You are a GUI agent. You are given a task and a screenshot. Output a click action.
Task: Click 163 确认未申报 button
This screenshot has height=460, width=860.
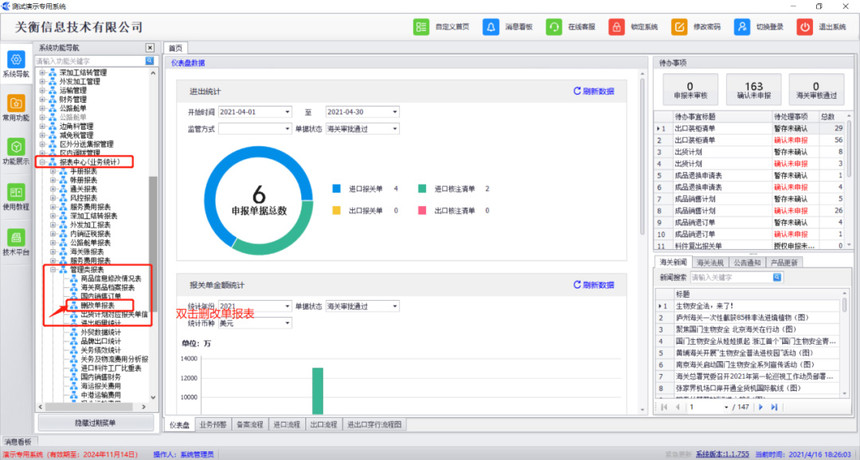pyautogui.click(x=754, y=89)
